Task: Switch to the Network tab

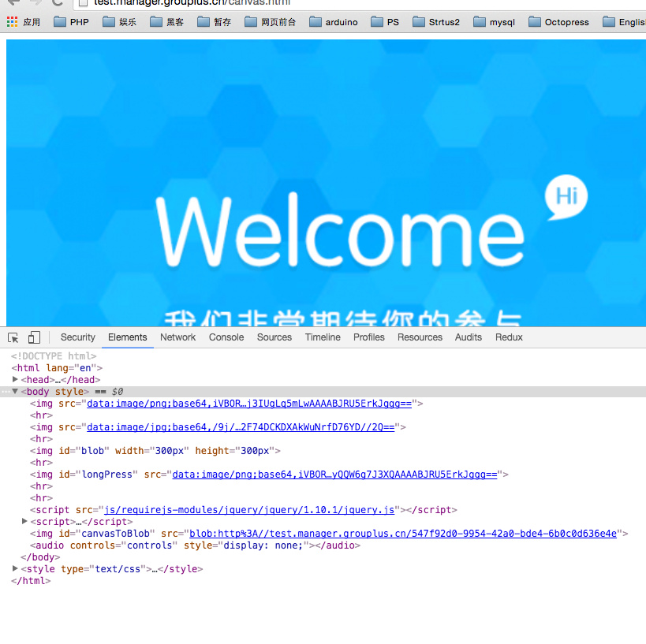Action: [x=177, y=337]
